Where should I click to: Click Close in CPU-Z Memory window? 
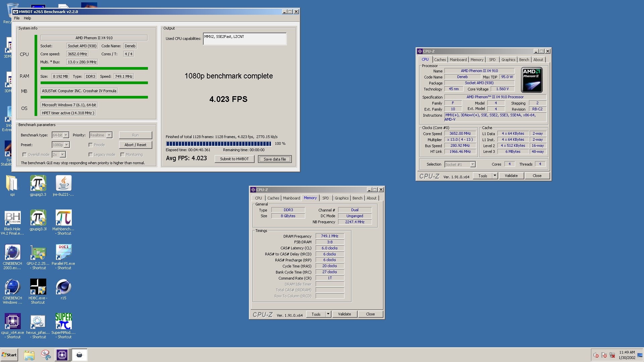[x=370, y=314]
